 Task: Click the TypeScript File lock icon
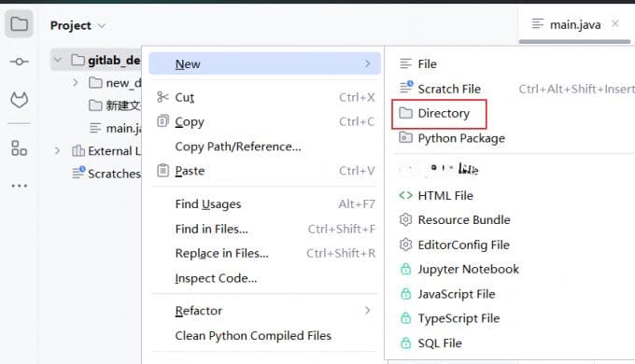(405, 318)
